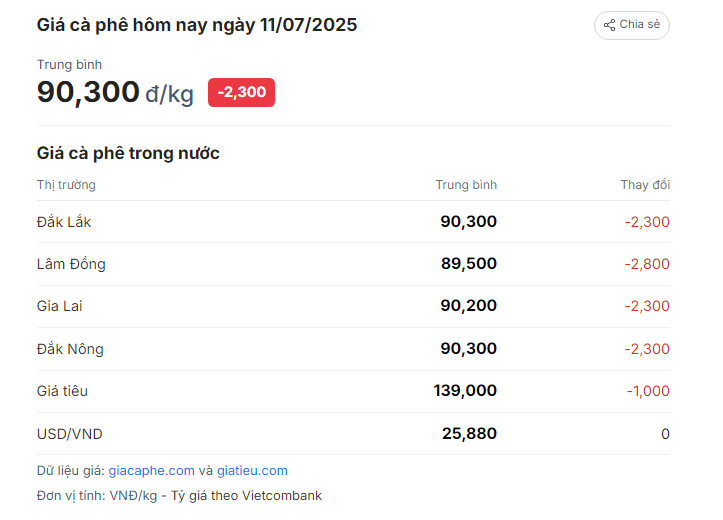Image resolution: width=723 pixels, height=520 pixels.
Task: Click the 90,300 đ/kg average price
Action: 115,92
